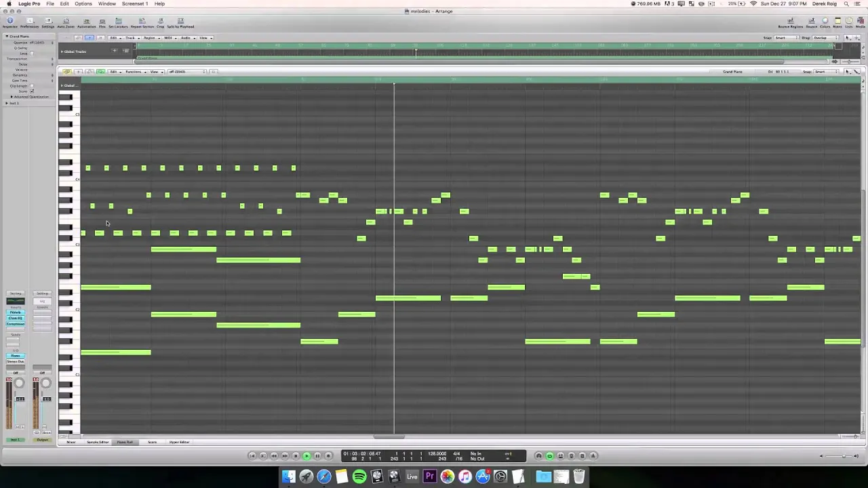Screen dimensions: 868x488
Task: Toggle the Compressor insert on channel strip
Action: pyautogui.click(x=16, y=324)
